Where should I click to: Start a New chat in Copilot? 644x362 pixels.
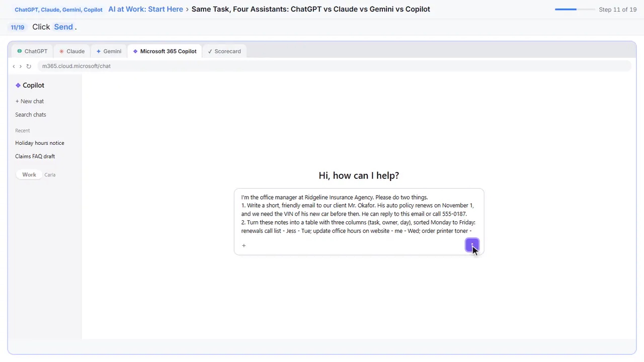(30, 101)
